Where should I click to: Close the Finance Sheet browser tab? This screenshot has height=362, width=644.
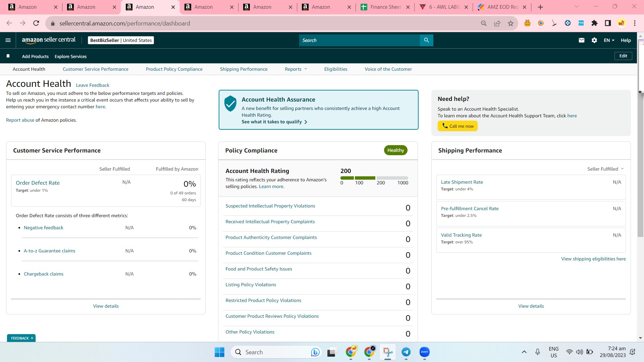coord(408,7)
